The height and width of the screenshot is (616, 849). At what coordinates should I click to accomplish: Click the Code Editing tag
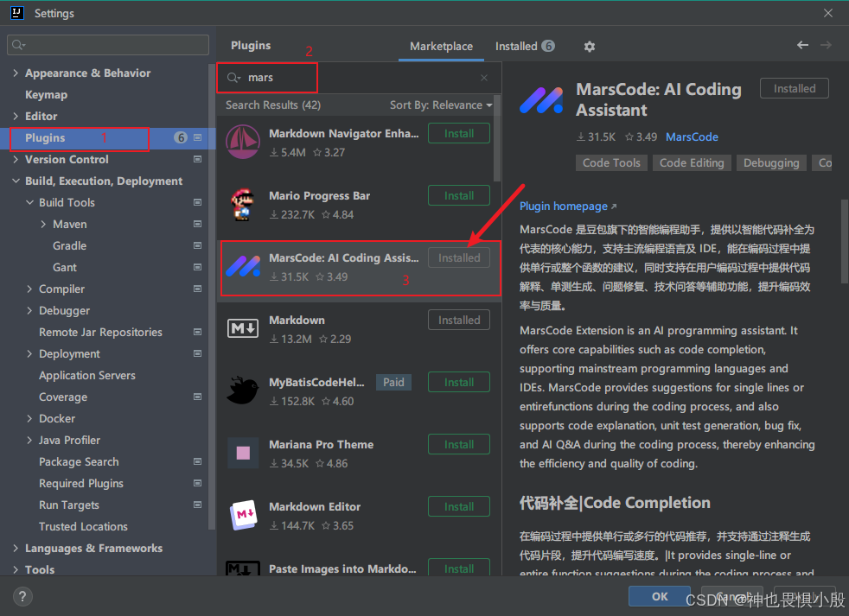692,163
